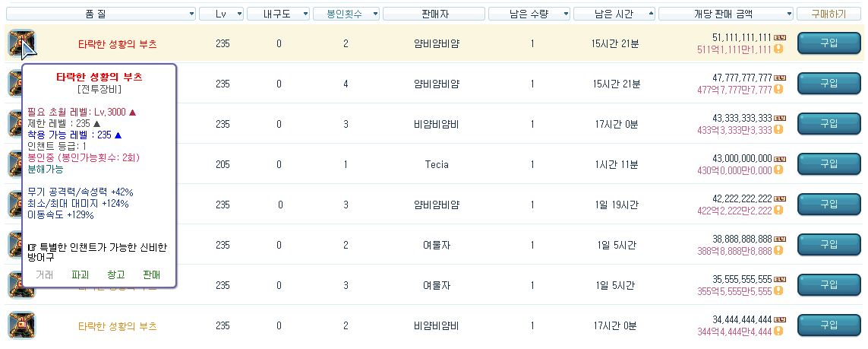Click the 1시간 11분 remaining time cell
This screenshot has height=349, width=868.
[617, 164]
